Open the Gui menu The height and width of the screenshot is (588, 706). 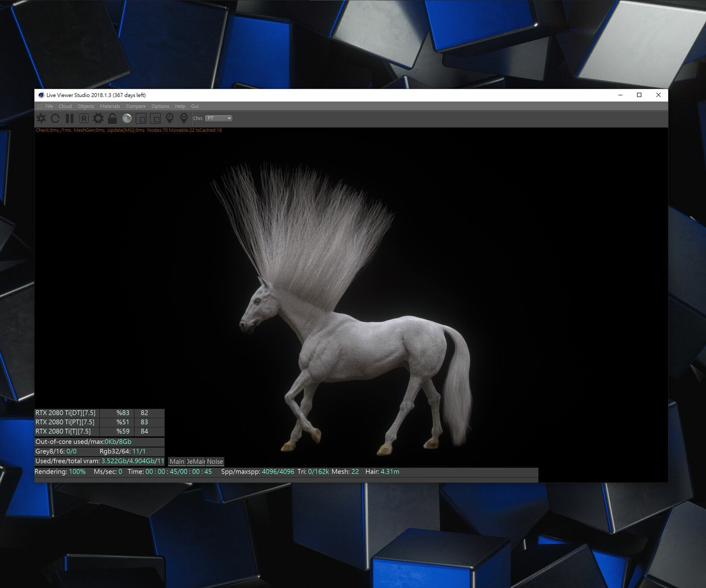(x=195, y=106)
